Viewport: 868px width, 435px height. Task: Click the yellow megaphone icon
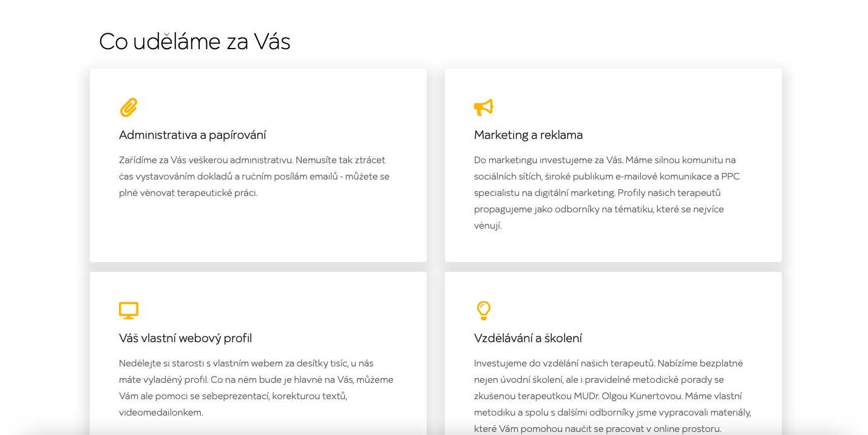[x=484, y=107]
